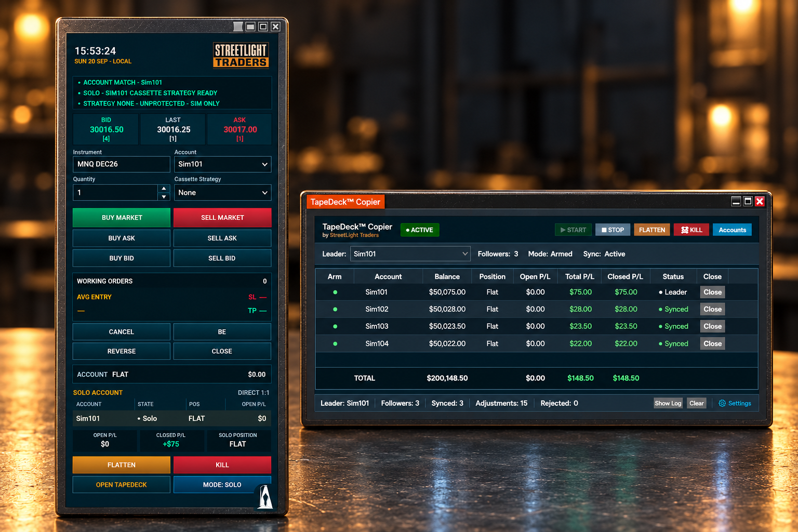Click the StreetLight Traders logo
This screenshot has height=532, width=798.
[241, 55]
